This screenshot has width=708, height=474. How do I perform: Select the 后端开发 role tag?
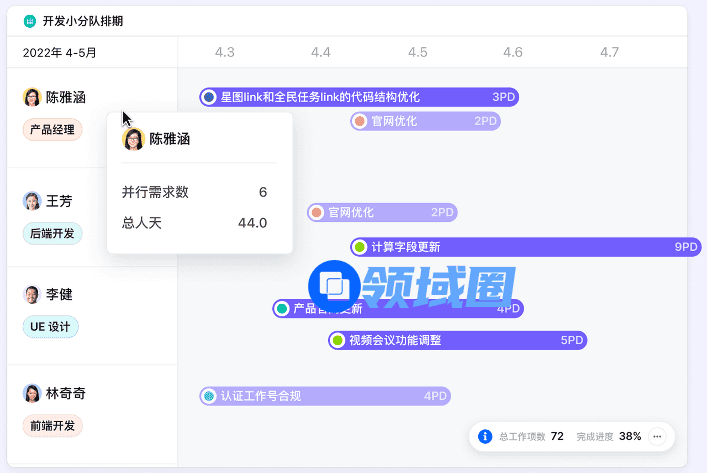click(x=52, y=233)
